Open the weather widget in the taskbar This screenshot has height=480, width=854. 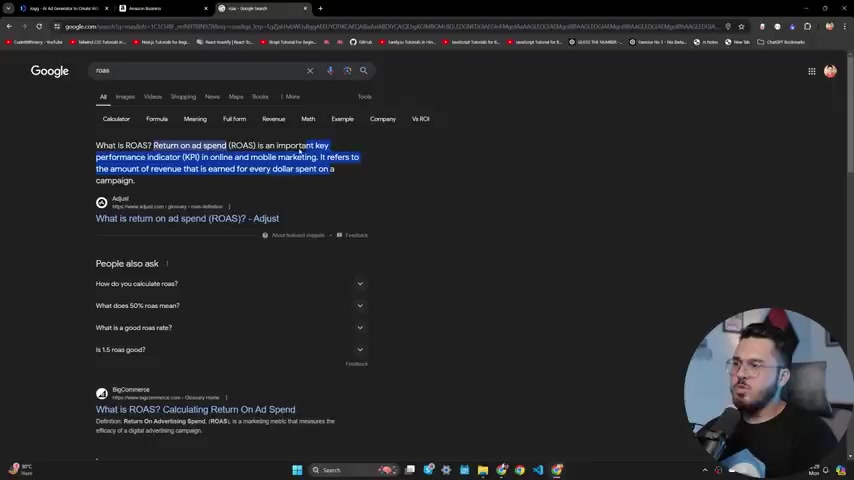point(20,470)
